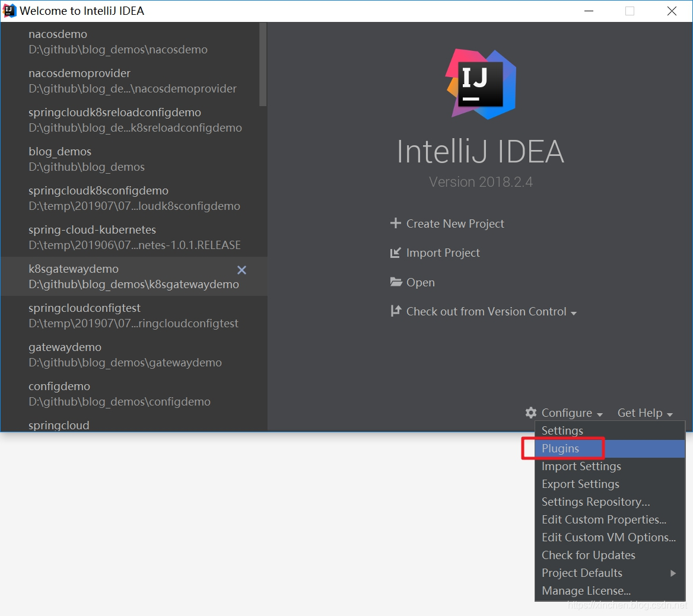Click the folder icon next to Open
693x616 pixels.
[396, 282]
